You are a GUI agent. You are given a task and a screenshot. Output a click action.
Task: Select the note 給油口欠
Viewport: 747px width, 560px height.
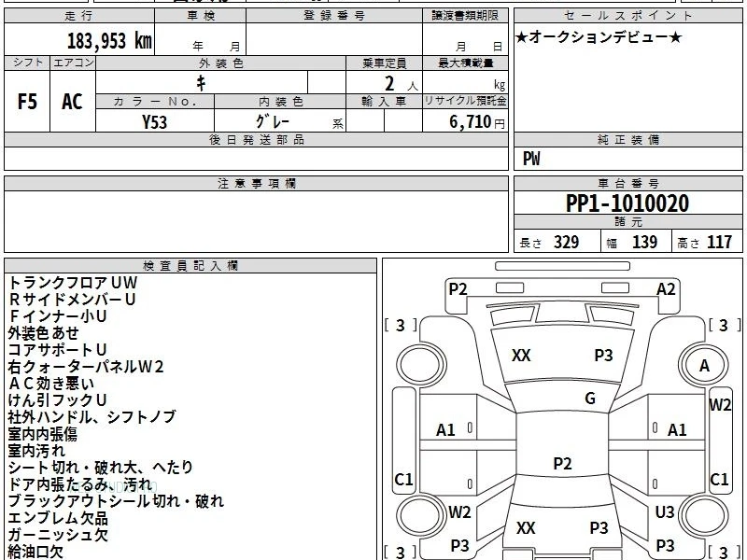(x=35, y=552)
